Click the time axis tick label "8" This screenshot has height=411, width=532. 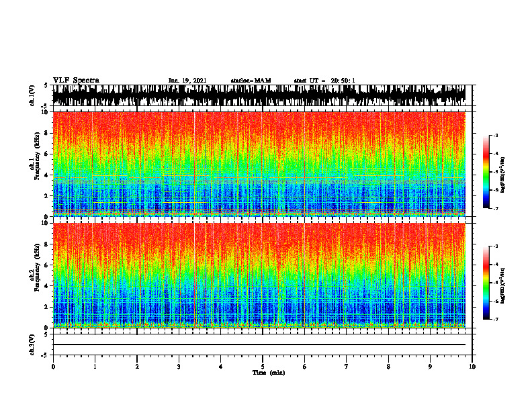[x=388, y=367]
